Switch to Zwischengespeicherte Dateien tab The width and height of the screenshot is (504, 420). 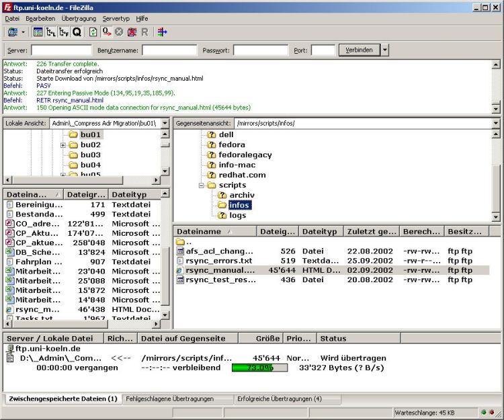click(63, 398)
